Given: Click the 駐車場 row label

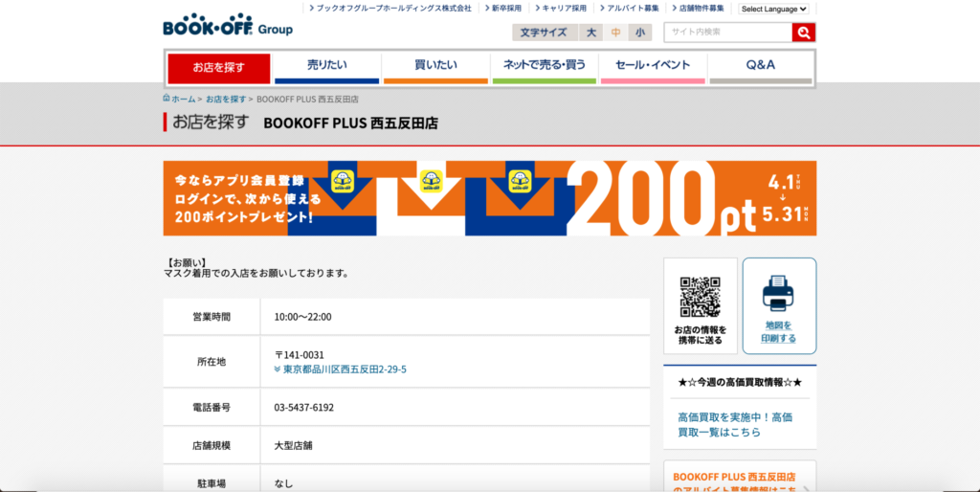Looking at the screenshot, I should (x=212, y=483).
